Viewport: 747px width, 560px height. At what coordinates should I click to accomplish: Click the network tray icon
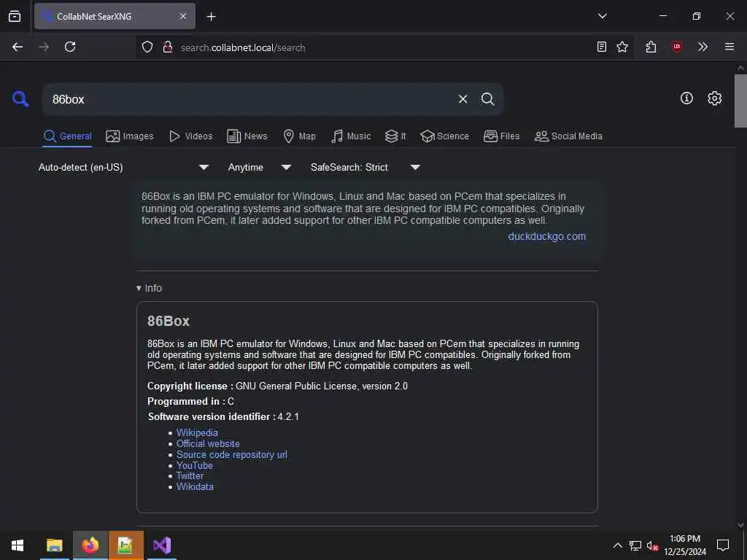pos(635,545)
